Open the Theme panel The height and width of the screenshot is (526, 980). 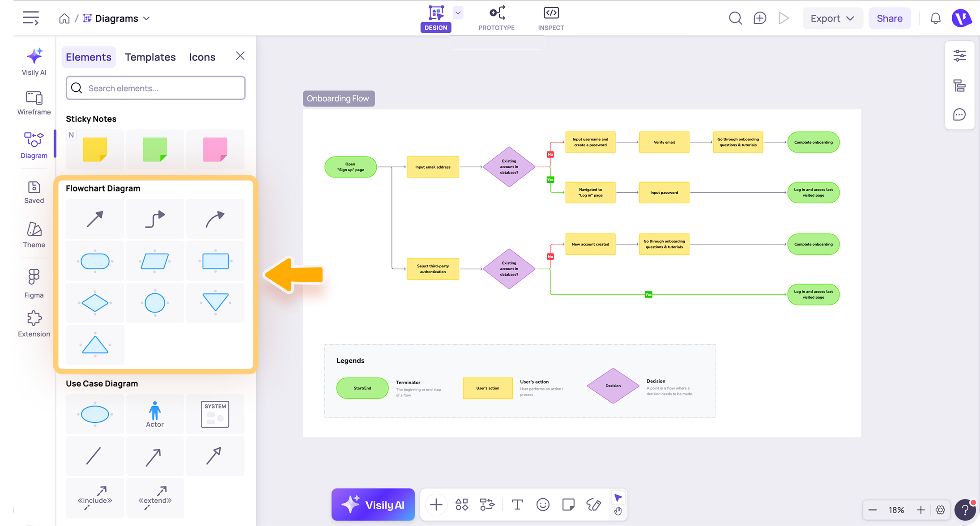[34, 235]
